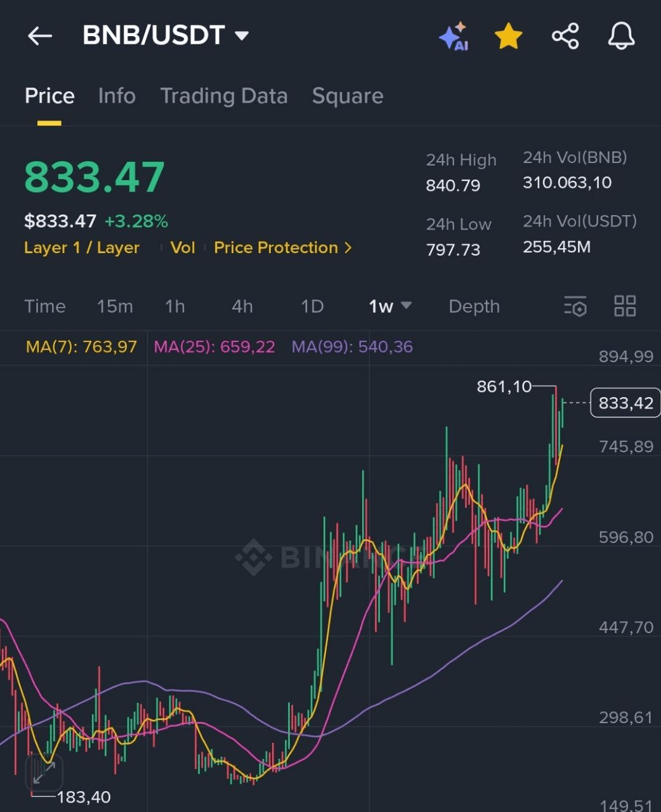
Task: Tap the 24h Vol(USDT) value 255,45M
Action: coord(556,247)
